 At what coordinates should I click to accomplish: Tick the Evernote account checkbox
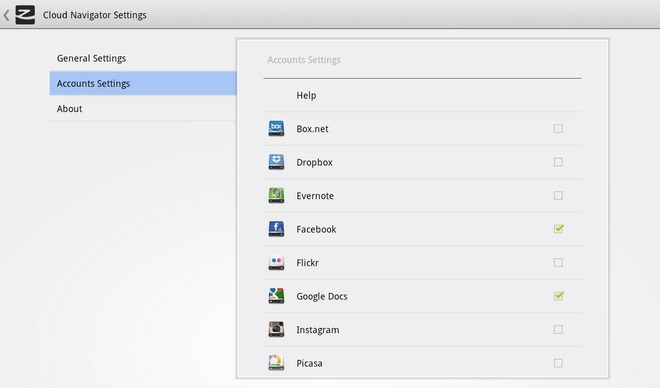(558, 195)
